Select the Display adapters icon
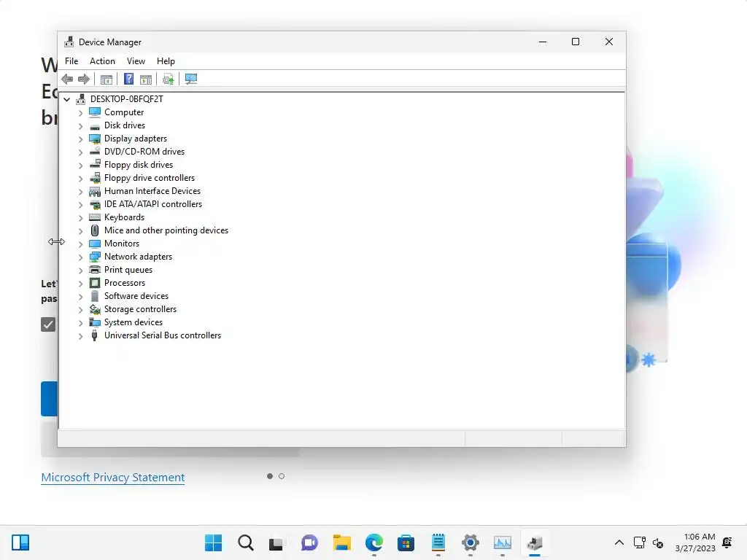Viewport: 747px width, 560px height. [95, 139]
